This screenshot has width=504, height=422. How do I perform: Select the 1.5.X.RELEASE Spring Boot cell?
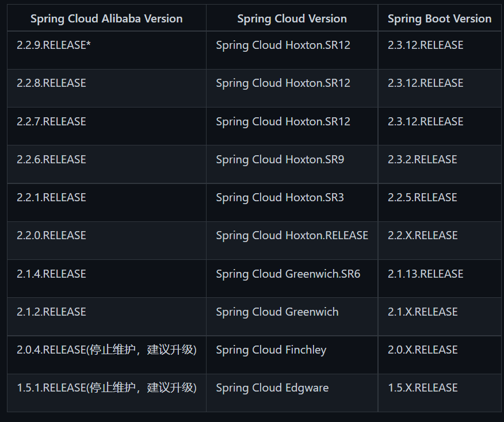click(440, 393)
